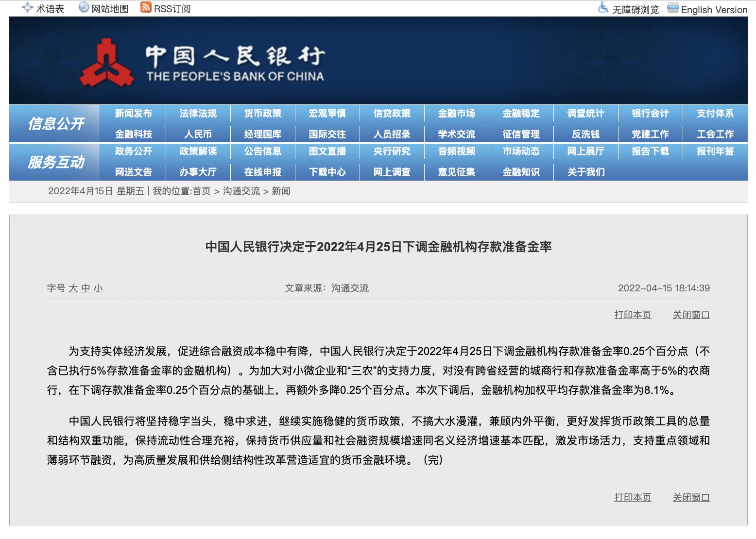This screenshot has height=539, width=756.
Task: Click the RSS订阅 orange feed icon
Action: [146, 7]
